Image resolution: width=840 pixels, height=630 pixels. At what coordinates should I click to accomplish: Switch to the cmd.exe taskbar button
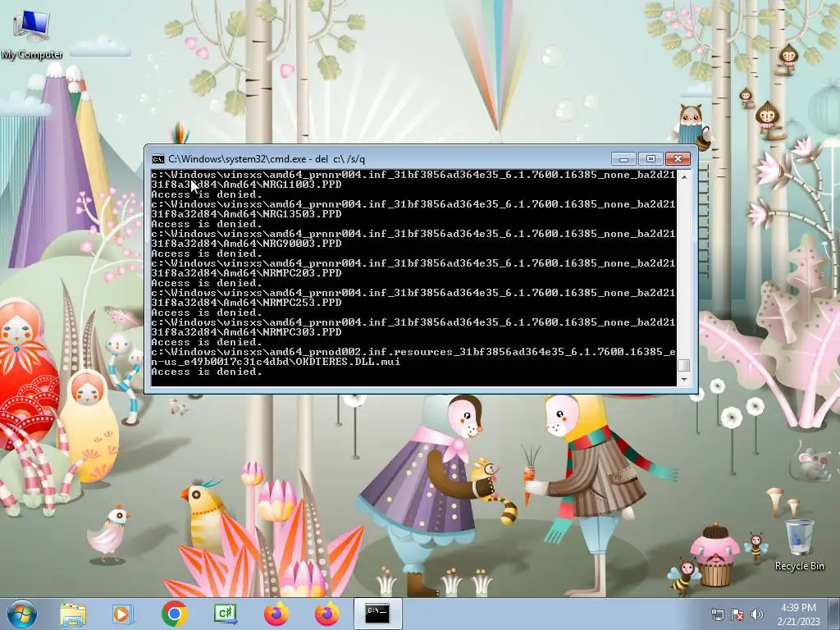377,614
